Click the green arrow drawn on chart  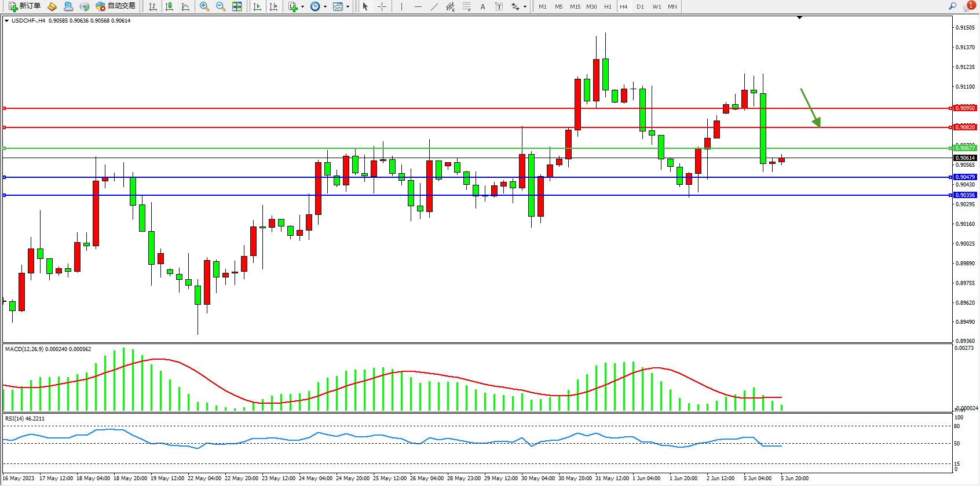[810, 107]
